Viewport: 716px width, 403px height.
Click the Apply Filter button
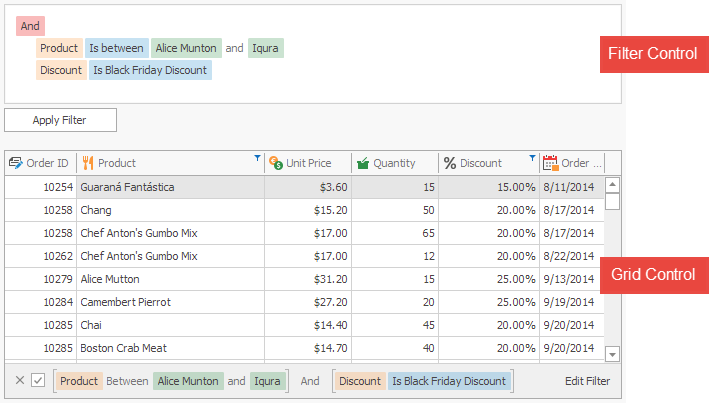[60, 120]
